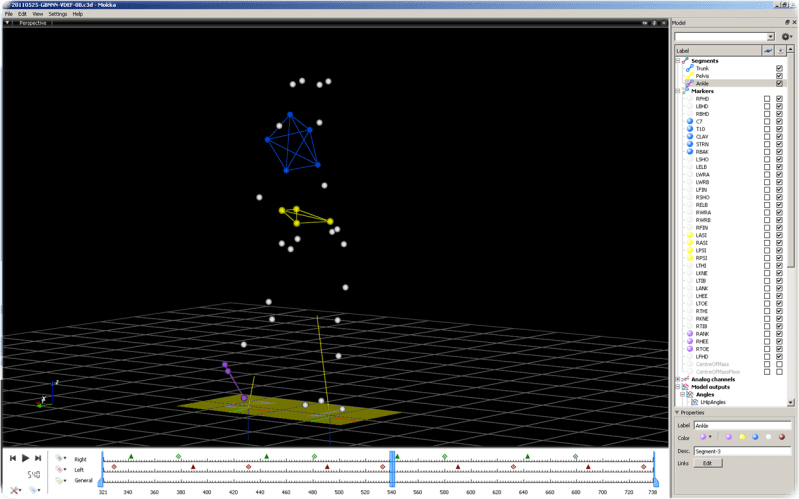The width and height of the screenshot is (799, 499).
Task: Toggle visibility of Ankle segment
Action: 779,84
